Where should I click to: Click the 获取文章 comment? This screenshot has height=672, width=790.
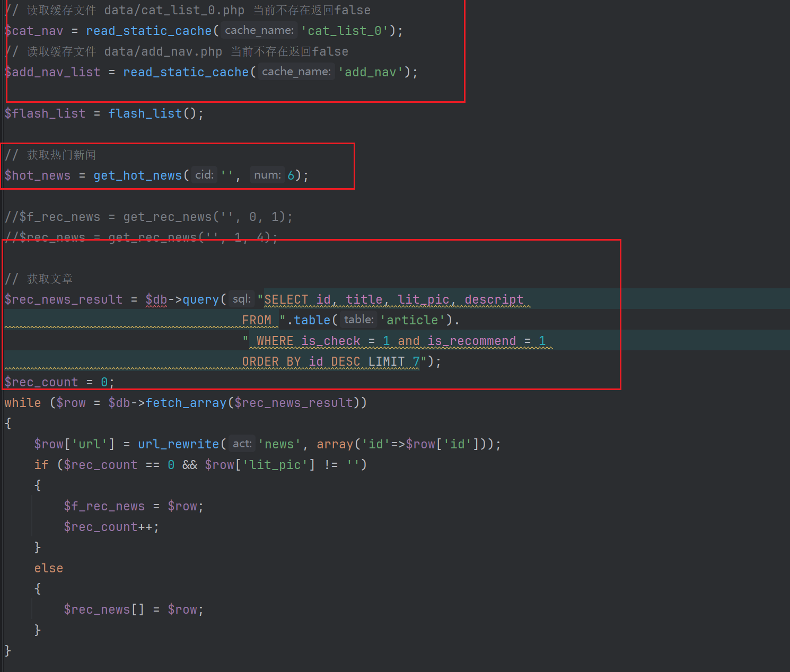tap(39, 279)
